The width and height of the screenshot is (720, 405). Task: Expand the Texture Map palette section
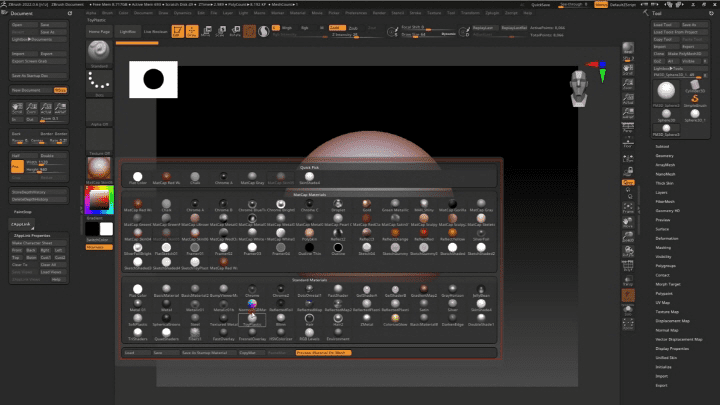667,312
